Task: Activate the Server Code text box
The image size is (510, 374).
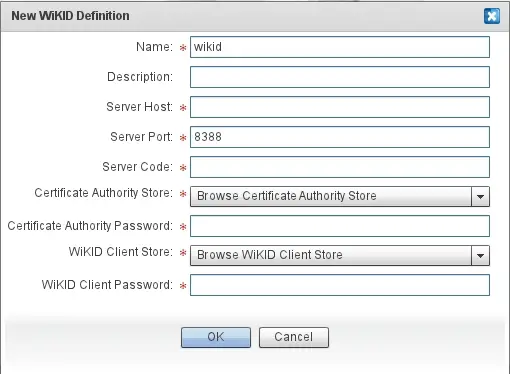Action: [x=340, y=167]
